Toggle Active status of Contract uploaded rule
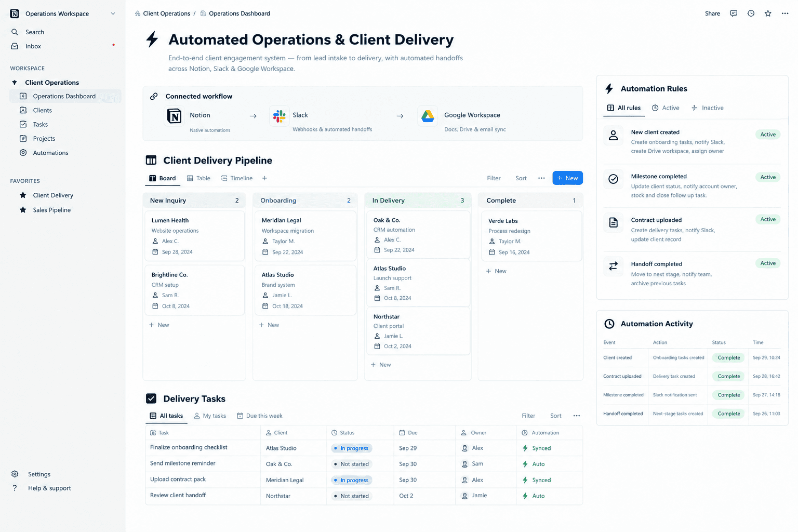 768,219
